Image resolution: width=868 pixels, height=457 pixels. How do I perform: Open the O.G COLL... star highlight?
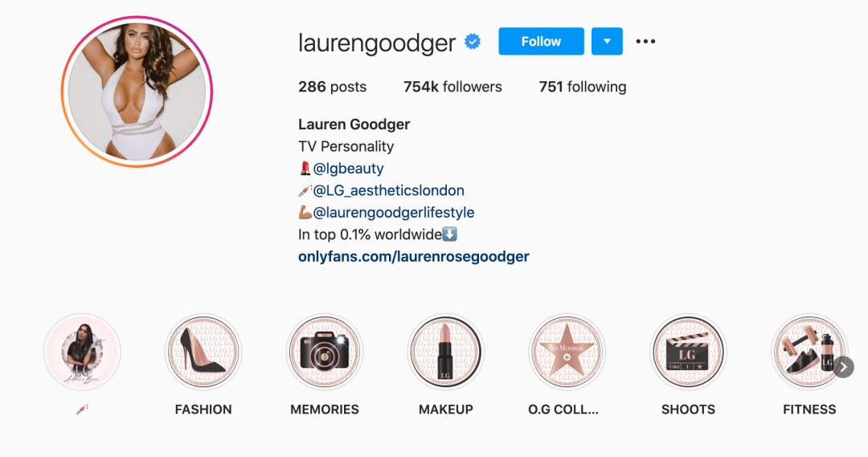tap(567, 352)
